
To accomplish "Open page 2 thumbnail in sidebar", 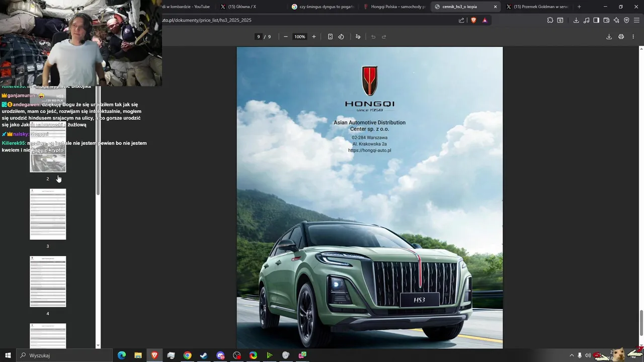I will pos(48,147).
